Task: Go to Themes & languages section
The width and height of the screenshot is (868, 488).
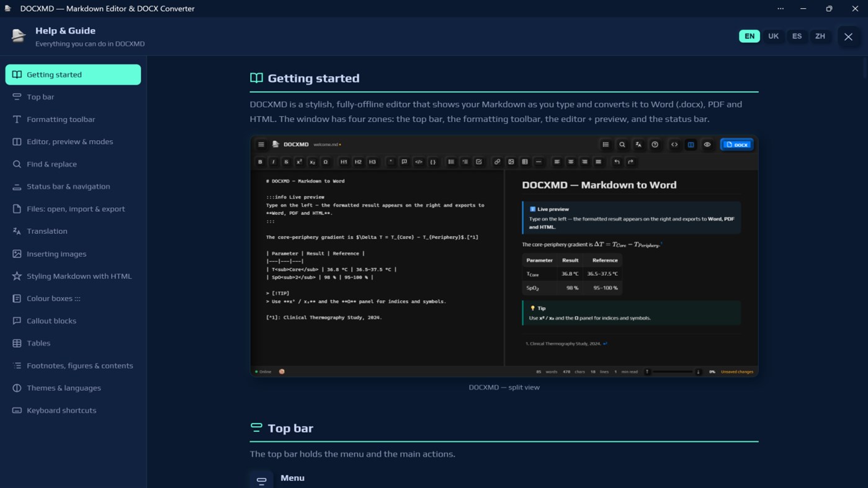Action: click(x=73, y=388)
